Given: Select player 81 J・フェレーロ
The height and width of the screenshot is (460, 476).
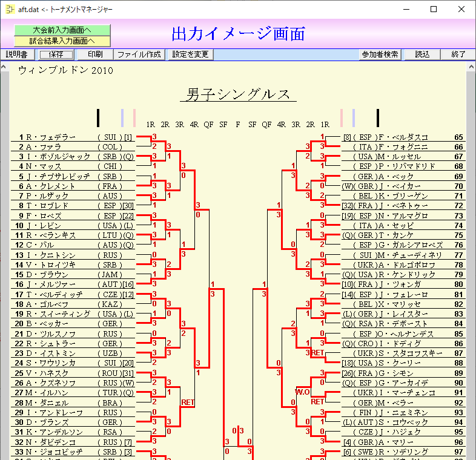Looking at the screenshot, I should pos(403,294).
